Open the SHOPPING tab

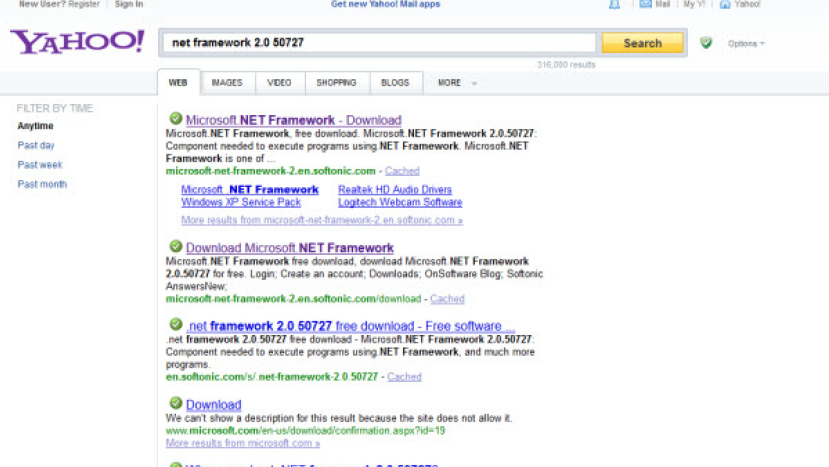point(336,83)
